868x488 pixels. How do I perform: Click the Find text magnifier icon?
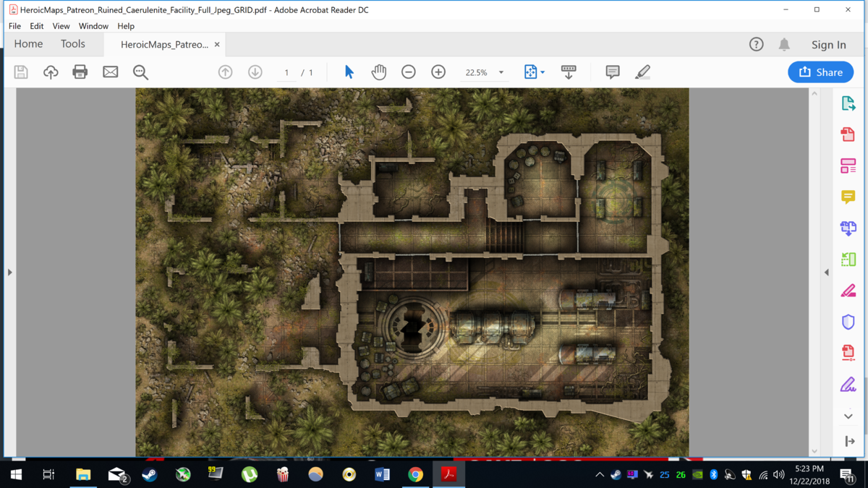[140, 72]
